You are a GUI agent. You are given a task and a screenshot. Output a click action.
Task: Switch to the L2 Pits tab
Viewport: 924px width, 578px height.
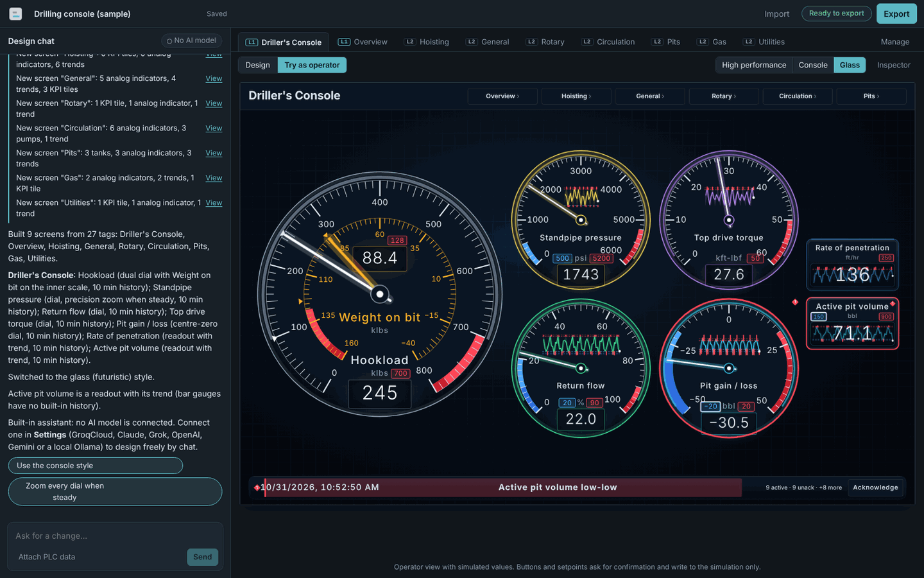(x=666, y=42)
